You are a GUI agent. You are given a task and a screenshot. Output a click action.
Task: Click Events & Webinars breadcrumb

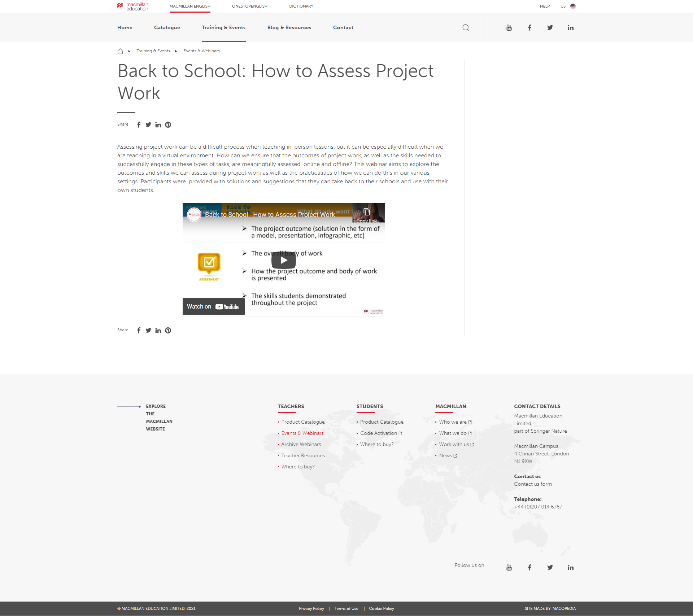[201, 51]
